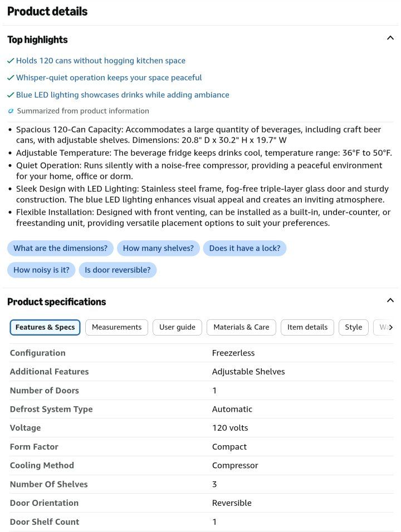Open the User guide tab
This screenshot has height=532, width=401.
[177, 327]
